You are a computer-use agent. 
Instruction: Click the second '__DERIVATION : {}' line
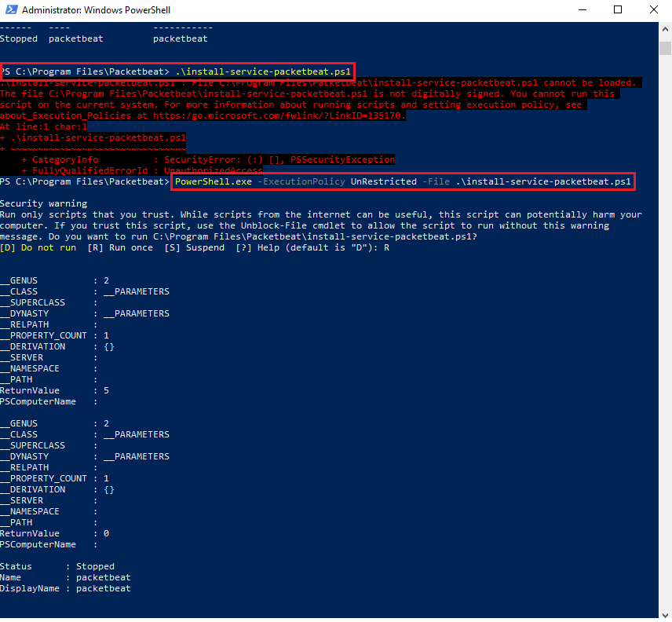(x=57, y=489)
